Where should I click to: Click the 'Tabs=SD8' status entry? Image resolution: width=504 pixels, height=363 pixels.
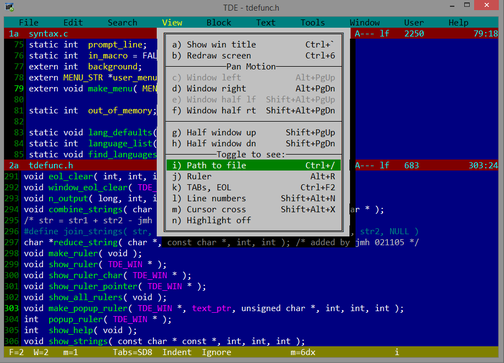click(x=132, y=352)
